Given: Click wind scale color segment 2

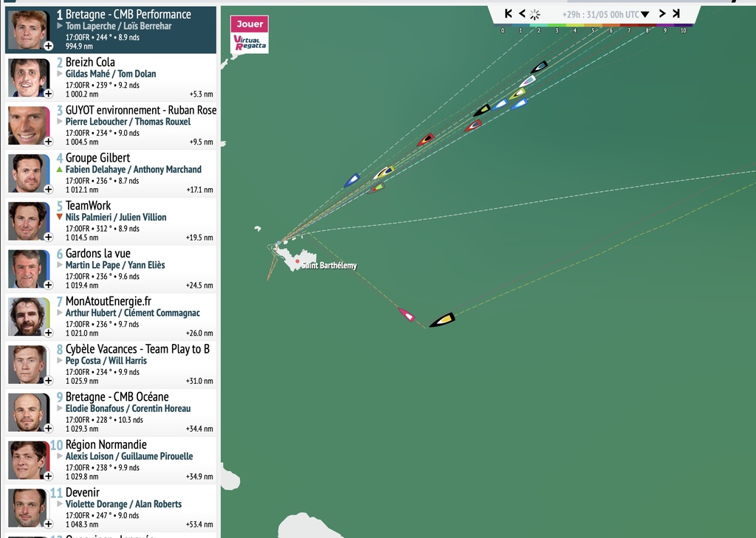Looking at the screenshot, I should 538,25.
